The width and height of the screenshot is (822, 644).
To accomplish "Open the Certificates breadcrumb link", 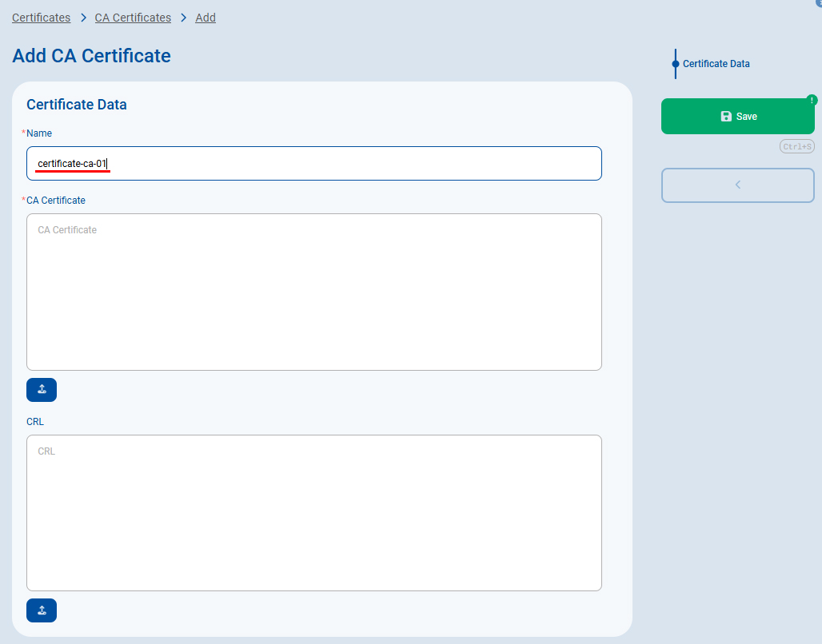I will (41, 18).
